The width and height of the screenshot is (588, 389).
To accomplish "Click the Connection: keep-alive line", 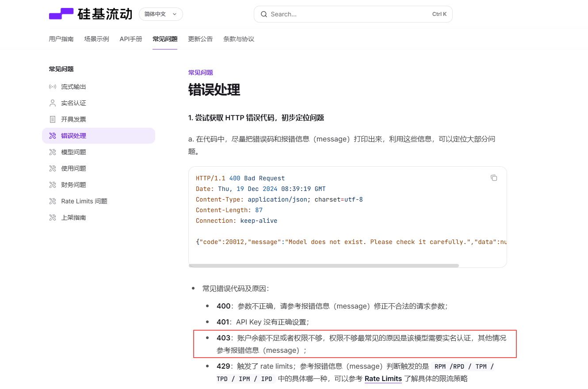I will 237,221.
